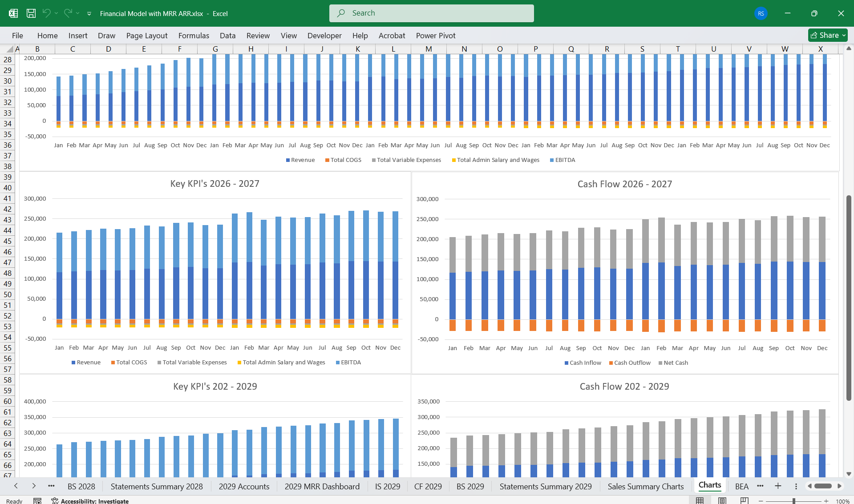Zoom out using the minus icon
The height and width of the screenshot is (504, 854).
[x=760, y=501]
